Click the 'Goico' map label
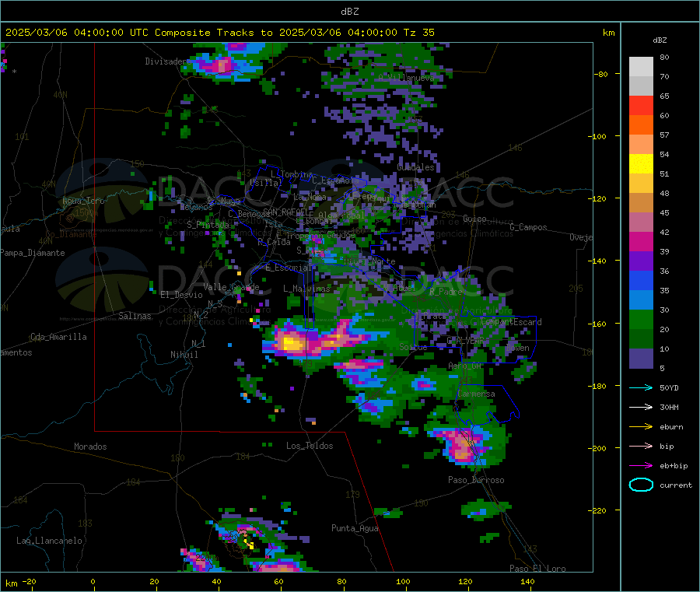Screen dimensions: 700x592 coord(474,219)
